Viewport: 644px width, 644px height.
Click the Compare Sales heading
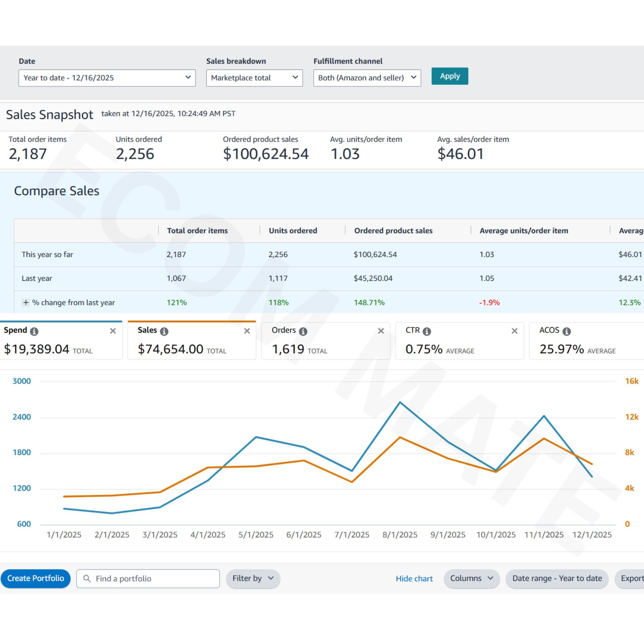point(57,191)
